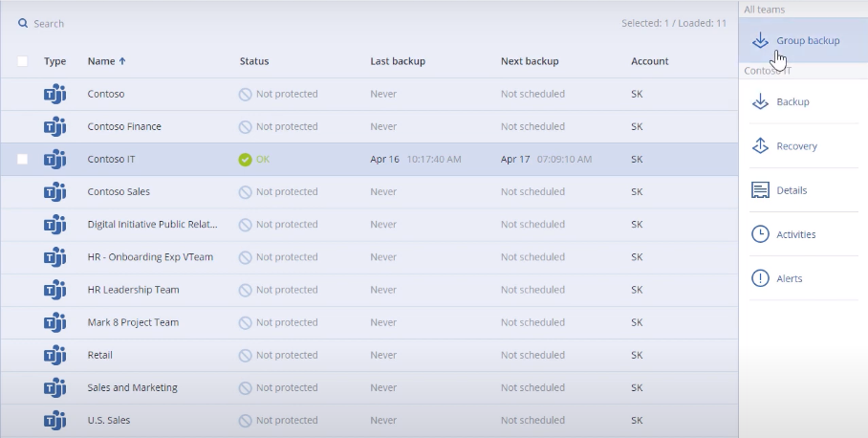Toggle the select-all checkbox in header
868x438 pixels.
22,61
